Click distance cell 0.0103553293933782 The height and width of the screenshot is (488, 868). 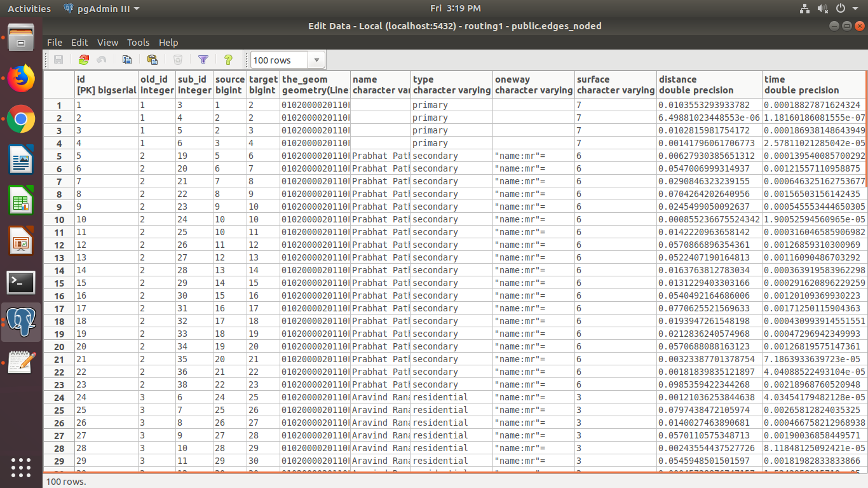[709, 105]
